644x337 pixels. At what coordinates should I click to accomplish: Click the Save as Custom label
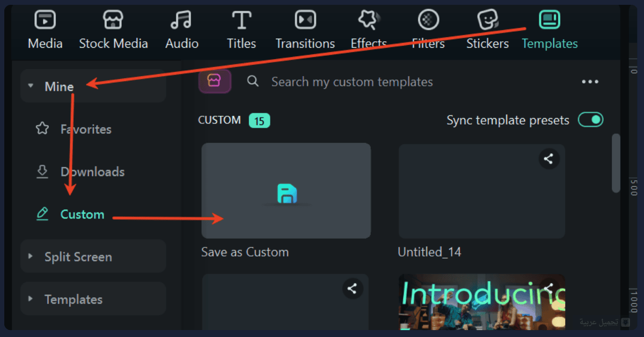245,252
